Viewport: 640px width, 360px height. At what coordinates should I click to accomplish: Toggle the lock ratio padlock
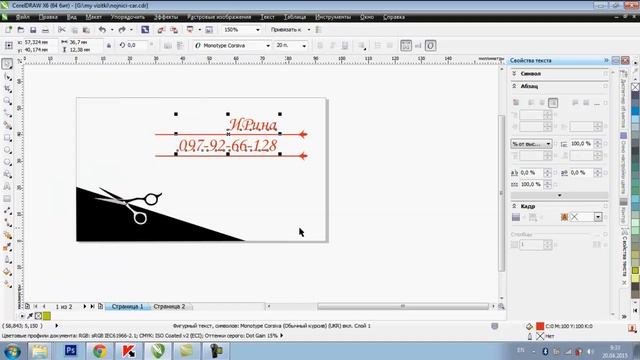[x=109, y=46]
